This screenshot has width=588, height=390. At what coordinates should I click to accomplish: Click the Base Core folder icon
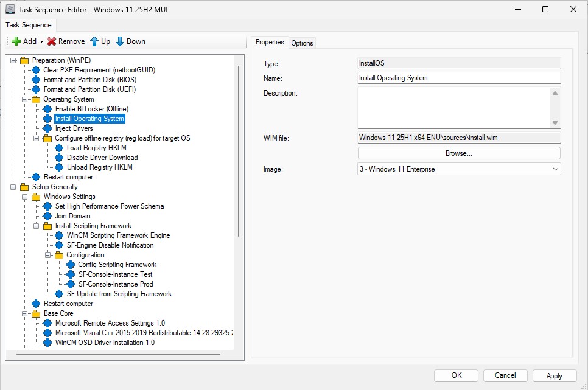tap(36, 313)
